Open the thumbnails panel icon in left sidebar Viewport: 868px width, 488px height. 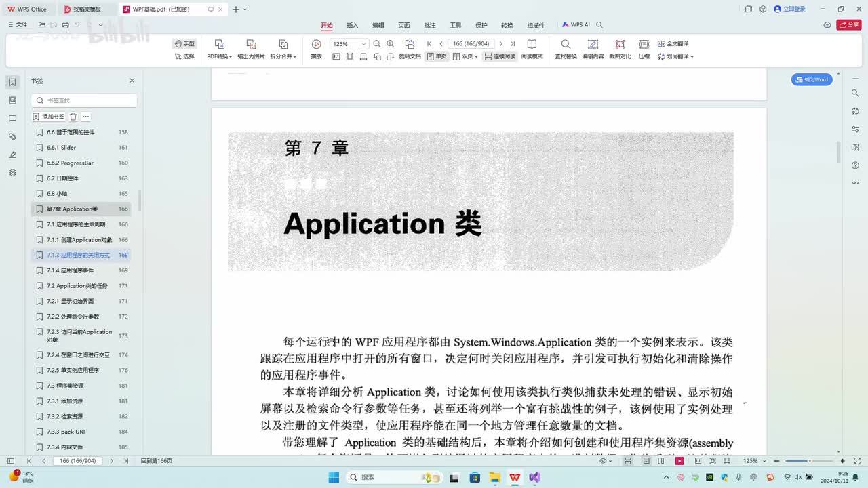[12, 100]
